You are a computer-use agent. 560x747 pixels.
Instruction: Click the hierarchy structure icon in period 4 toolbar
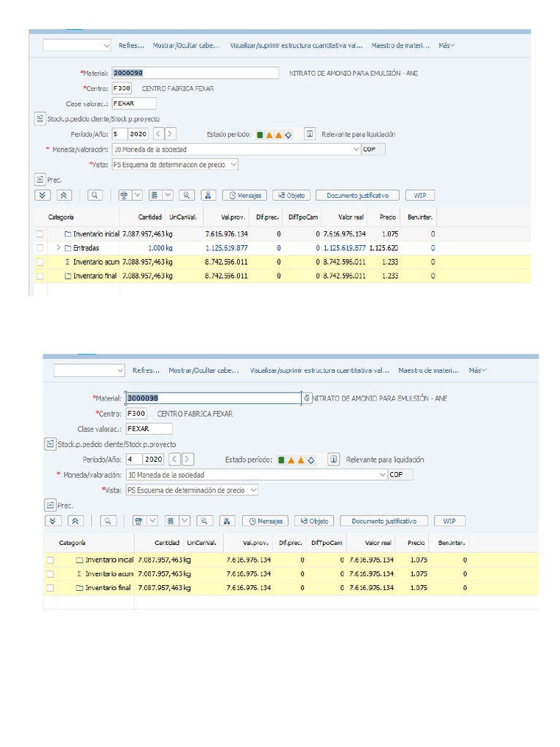pyautogui.click(x=227, y=521)
